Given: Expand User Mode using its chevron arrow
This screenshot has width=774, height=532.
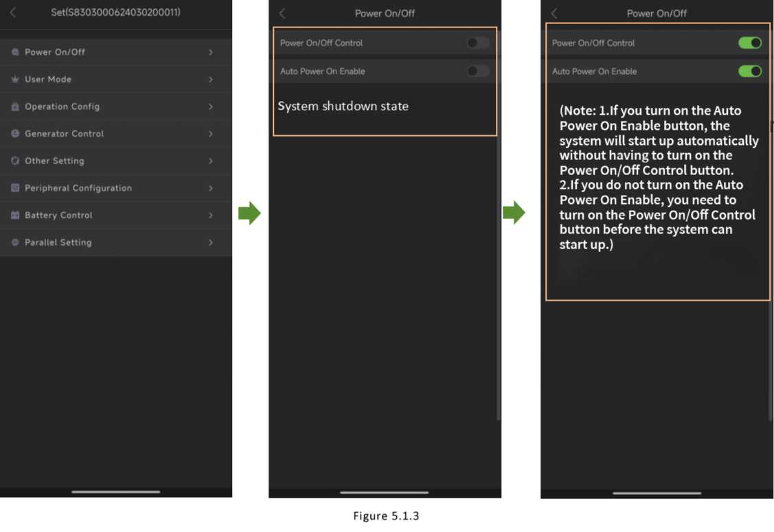Looking at the screenshot, I should 211,80.
